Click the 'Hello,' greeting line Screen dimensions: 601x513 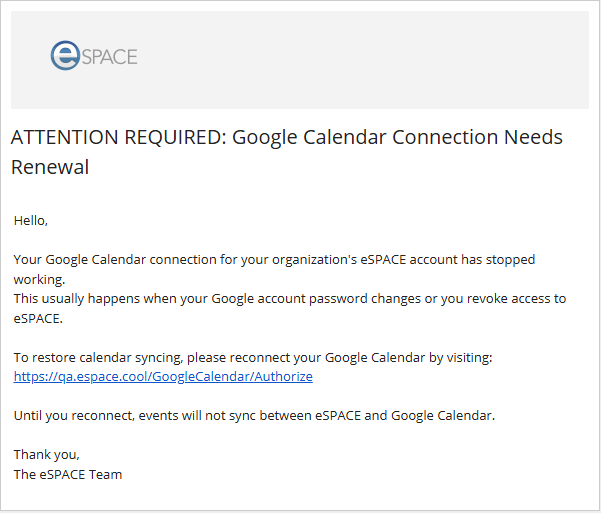pyautogui.click(x=31, y=220)
